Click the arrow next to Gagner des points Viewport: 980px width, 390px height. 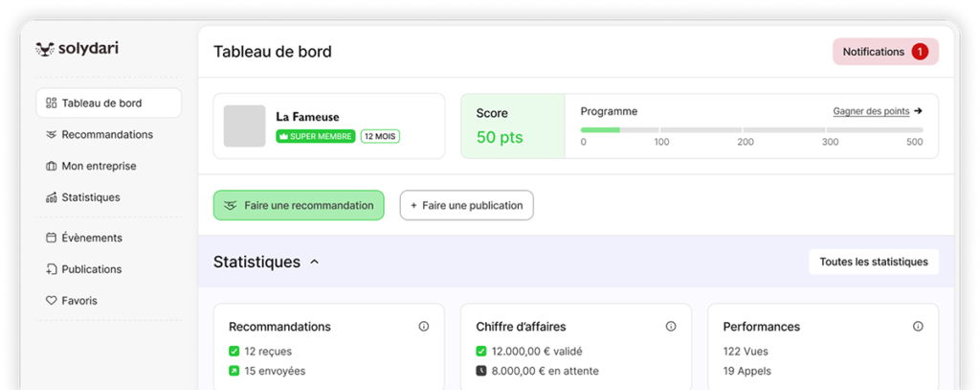[x=919, y=111]
